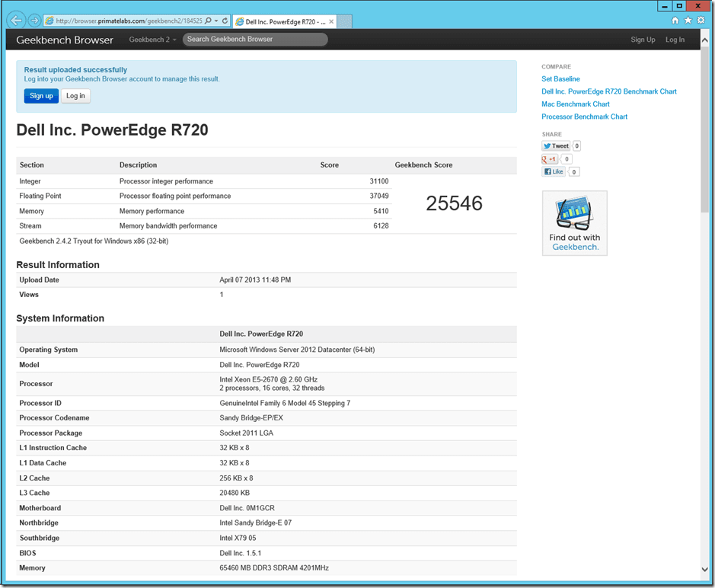Click the scrollbar up arrow
The height and width of the screenshot is (588, 715).
(704, 40)
